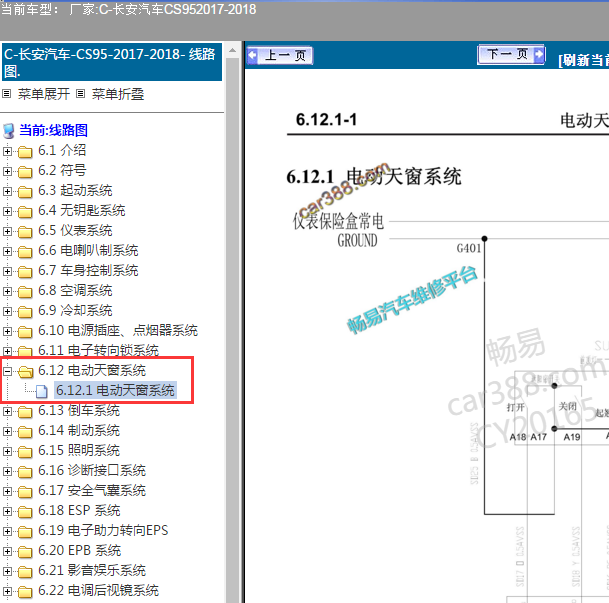Expand the 6.3 起动系统 tree node
Image resolution: width=609 pixels, height=603 pixels.
[x=7, y=191]
